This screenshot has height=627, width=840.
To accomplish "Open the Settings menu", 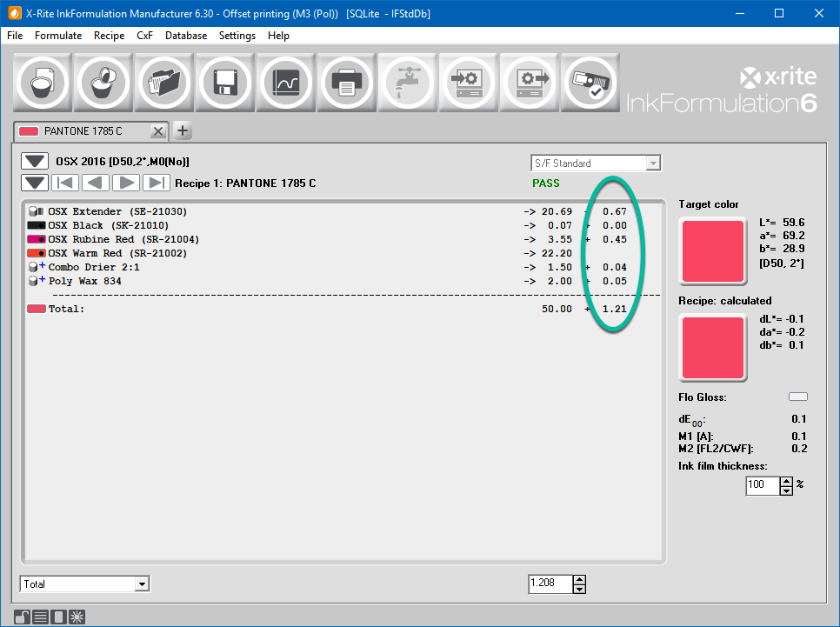I will pyautogui.click(x=237, y=36).
